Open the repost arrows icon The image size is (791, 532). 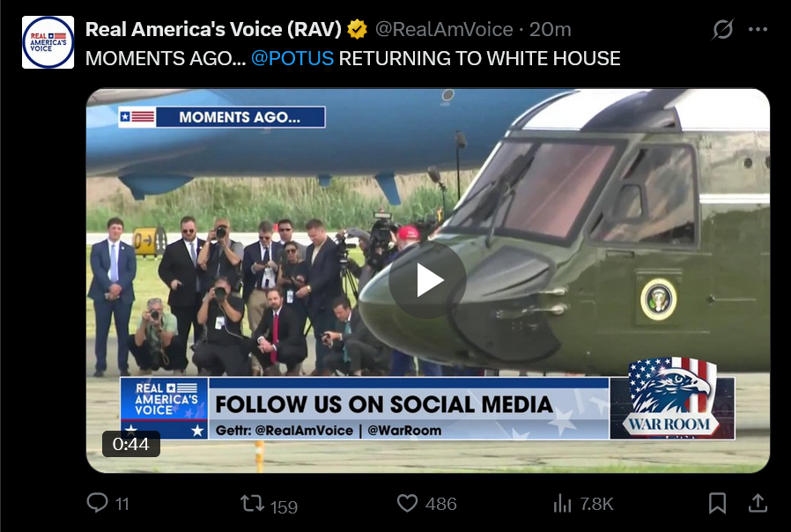pyautogui.click(x=252, y=503)
